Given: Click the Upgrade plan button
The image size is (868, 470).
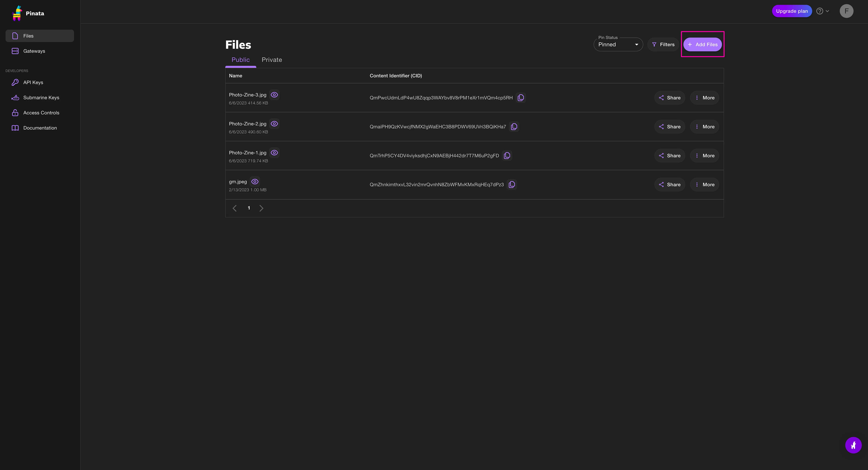Looking at the screenshot, I should pyautogui.click(x=792, y=11).
